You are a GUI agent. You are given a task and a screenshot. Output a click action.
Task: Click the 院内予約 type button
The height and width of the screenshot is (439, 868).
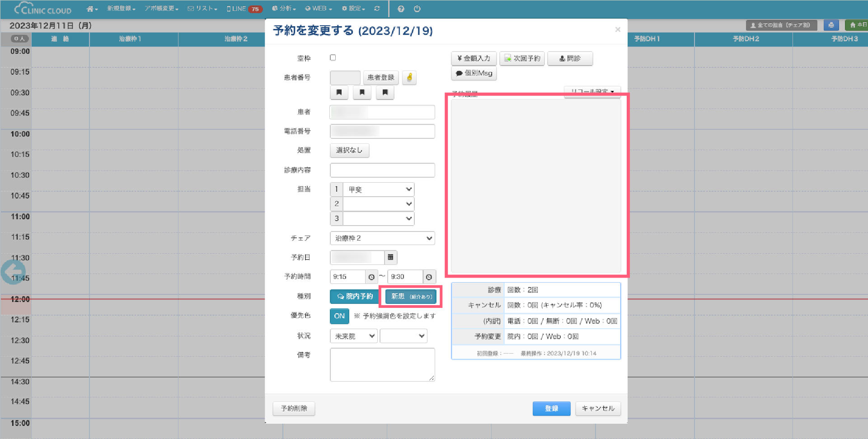coord(355,297)
